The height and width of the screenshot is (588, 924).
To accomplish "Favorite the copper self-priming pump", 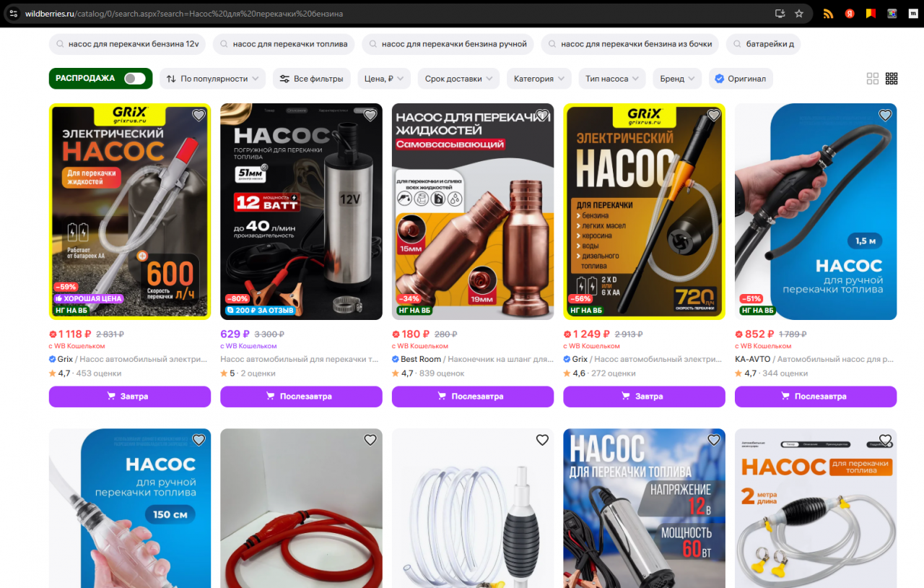I will coord(542,115).
